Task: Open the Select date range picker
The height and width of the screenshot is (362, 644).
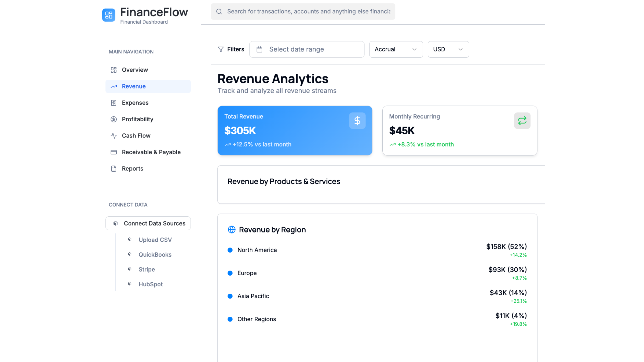Action: [x=307, y=49]
